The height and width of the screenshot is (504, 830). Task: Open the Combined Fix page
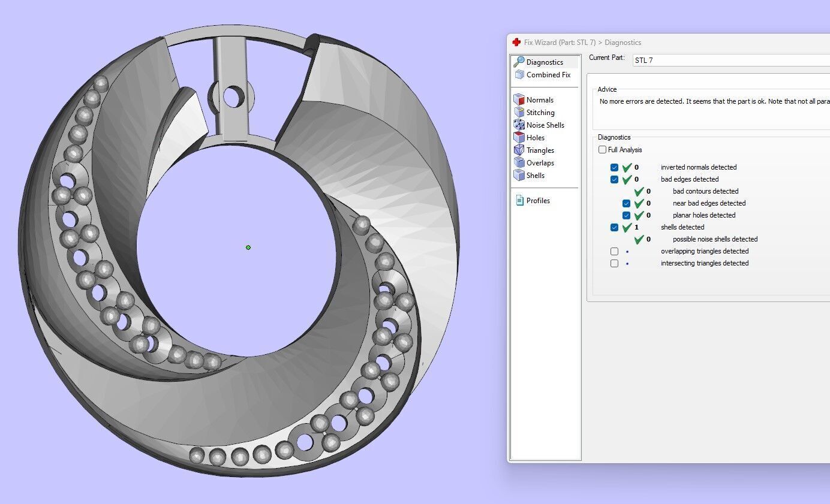542,75
